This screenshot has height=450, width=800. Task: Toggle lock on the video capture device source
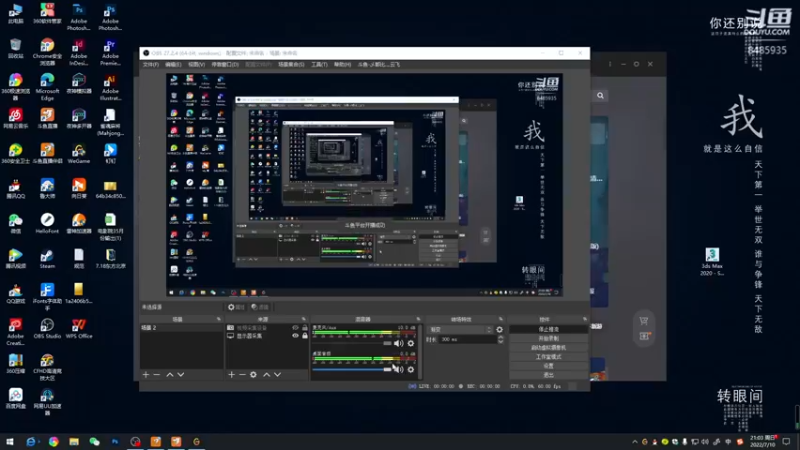[x=305, y=328]
